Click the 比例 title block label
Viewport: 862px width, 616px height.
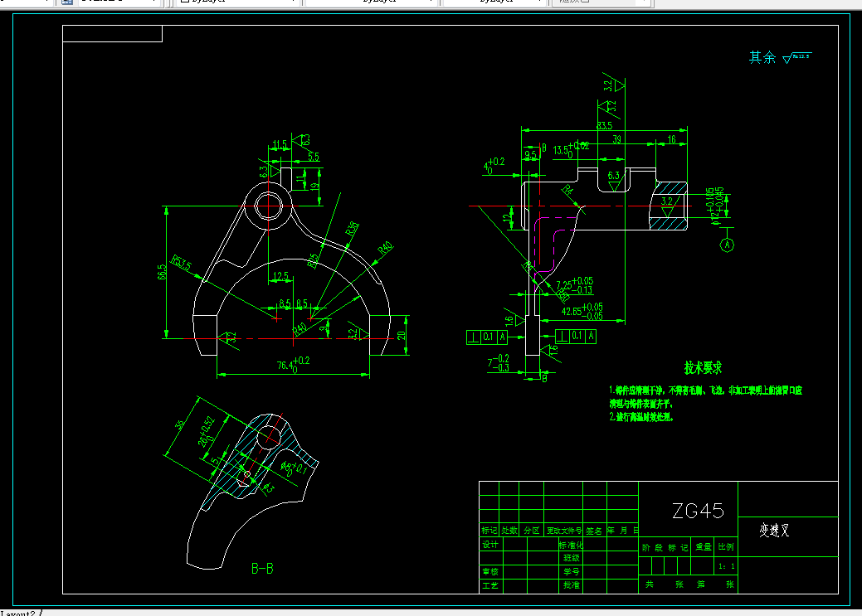[x=726, y=546]
